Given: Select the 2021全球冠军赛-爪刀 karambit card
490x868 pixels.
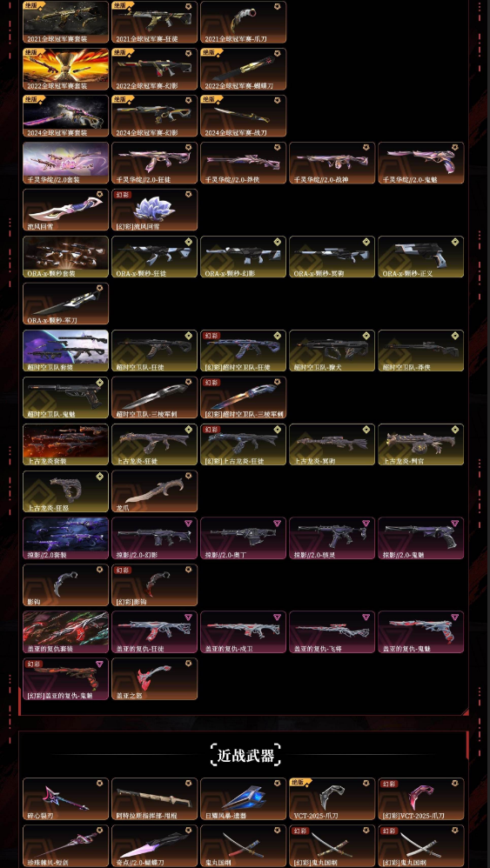Looking at the screenshot, I should click(x=243, y=22).
